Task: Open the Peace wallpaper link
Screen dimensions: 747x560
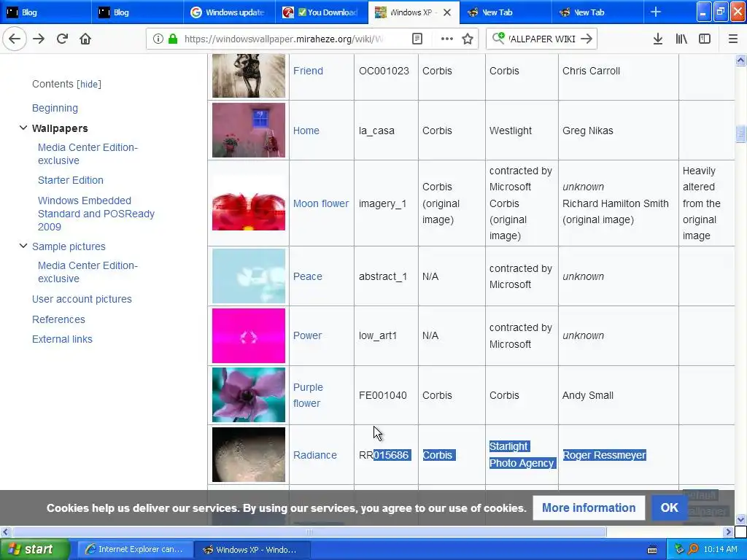Action: (307, 276)
